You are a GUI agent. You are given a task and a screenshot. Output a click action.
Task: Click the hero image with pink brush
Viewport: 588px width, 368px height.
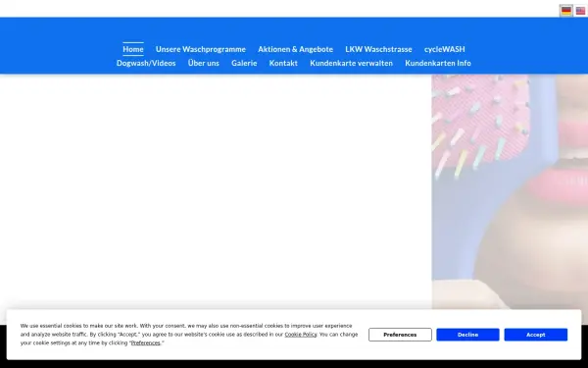point(510,191)
